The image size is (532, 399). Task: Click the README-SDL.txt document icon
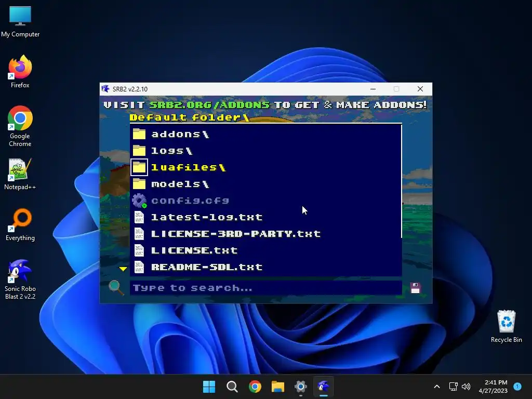139,267
